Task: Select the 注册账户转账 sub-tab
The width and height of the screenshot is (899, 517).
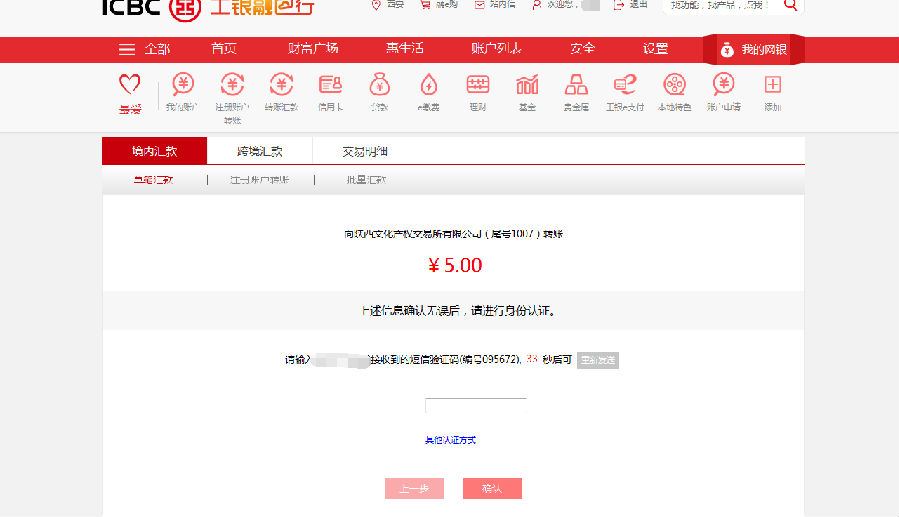Action: click(259, 180)
